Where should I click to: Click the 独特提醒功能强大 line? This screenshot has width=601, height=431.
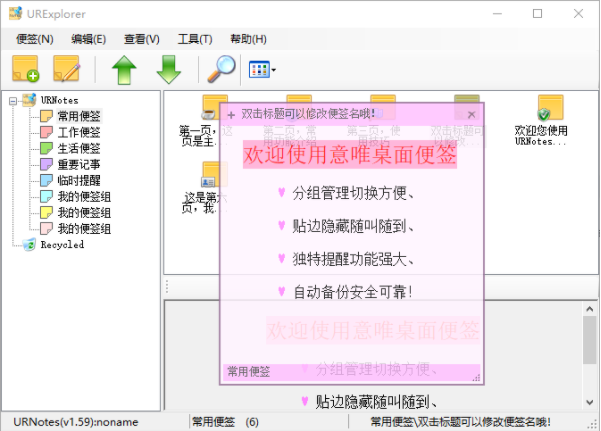[x=353, y=259]
